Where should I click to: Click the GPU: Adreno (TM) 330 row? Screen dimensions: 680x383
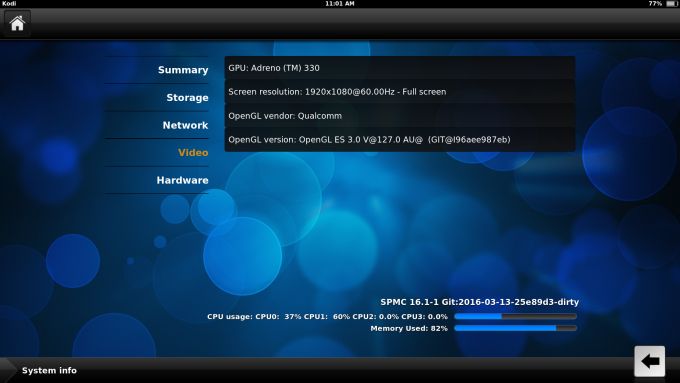click(400, 68)
